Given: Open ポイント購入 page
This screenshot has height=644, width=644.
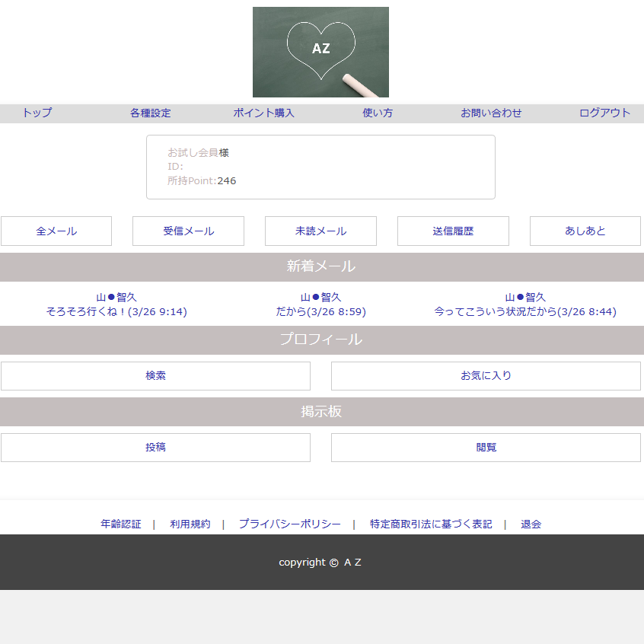Looking at the screenshot, I should pos(263,113).
